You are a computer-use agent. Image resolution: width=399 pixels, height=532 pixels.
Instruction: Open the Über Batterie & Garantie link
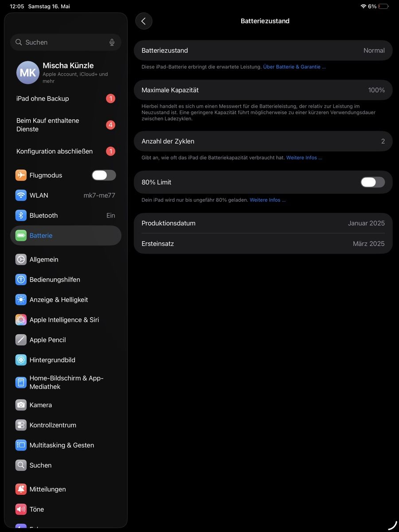pyautogui.click(x=294, y=67)
